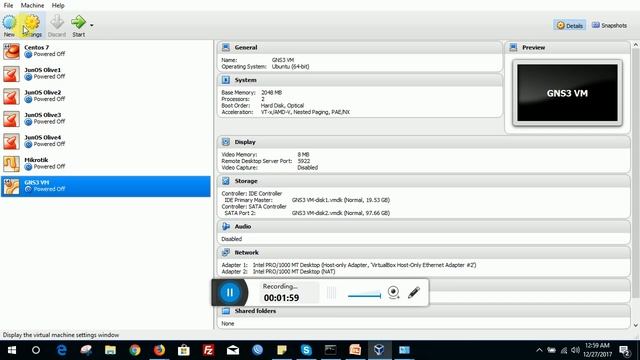The image size is (640, 360).
Task: Open the Storage section header link
Action: pos(246,181)
